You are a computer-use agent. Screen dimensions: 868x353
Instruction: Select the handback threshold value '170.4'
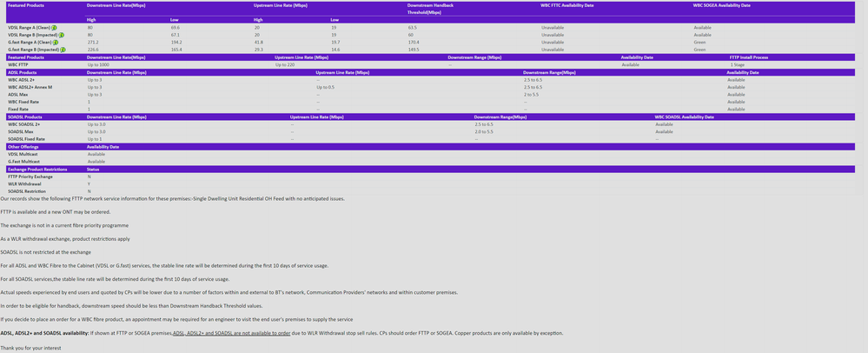pos(414,42)
